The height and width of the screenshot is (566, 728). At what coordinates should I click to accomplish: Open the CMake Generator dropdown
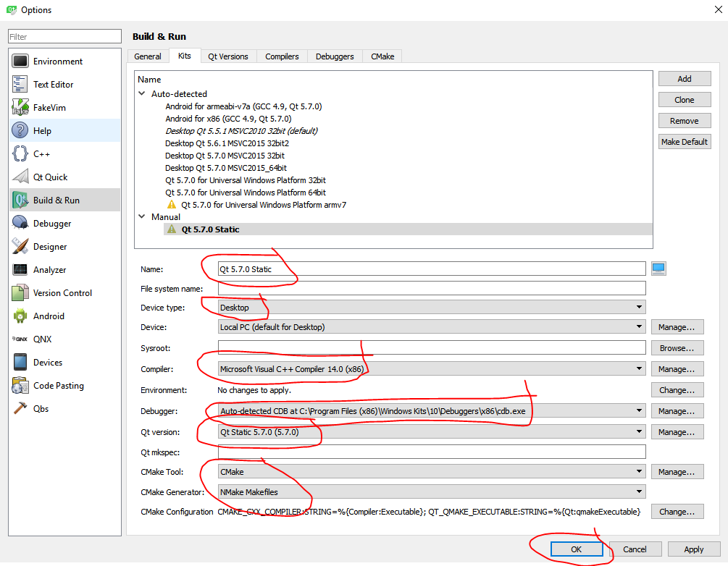[432, 491]
